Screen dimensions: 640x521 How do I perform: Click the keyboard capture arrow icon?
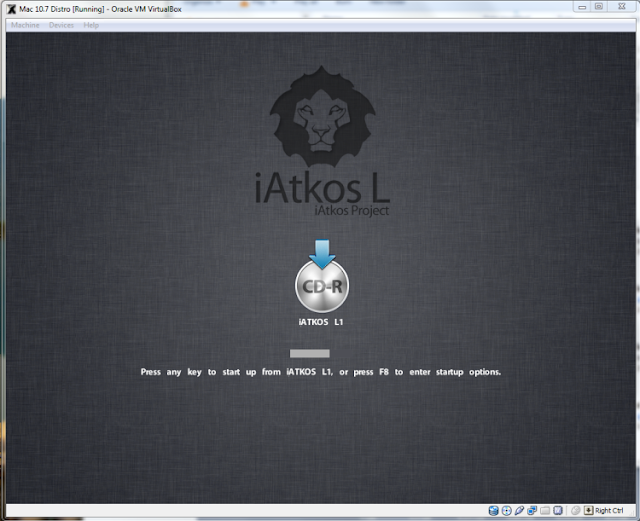tap(588, 510)
